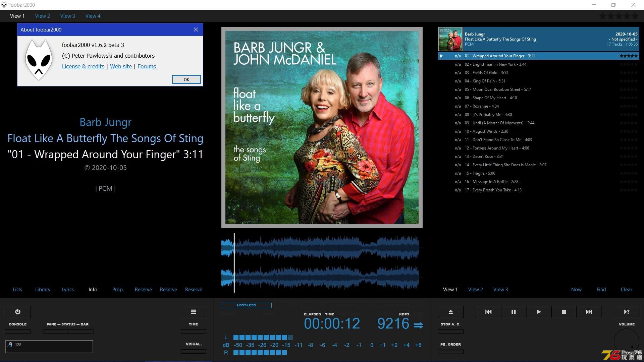Select track 16 - Message In A Bottle
The width and height of the screenshot is (644, 362).
(x=539, y=182)
